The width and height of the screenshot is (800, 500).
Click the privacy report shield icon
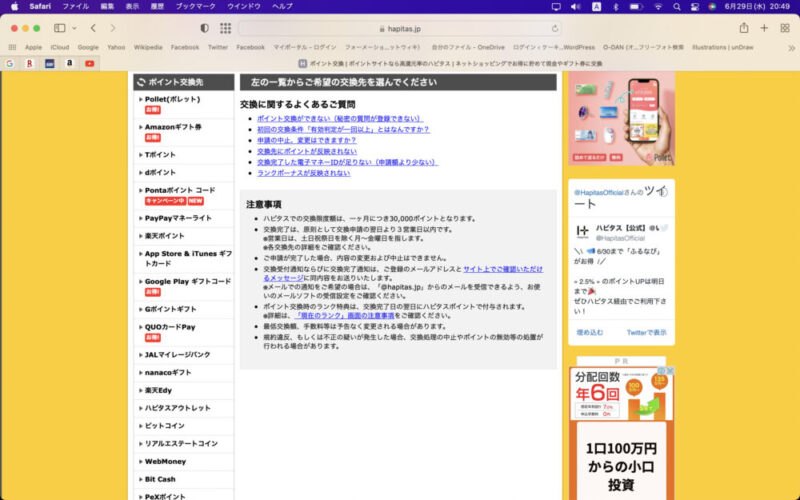pos(205,28)
